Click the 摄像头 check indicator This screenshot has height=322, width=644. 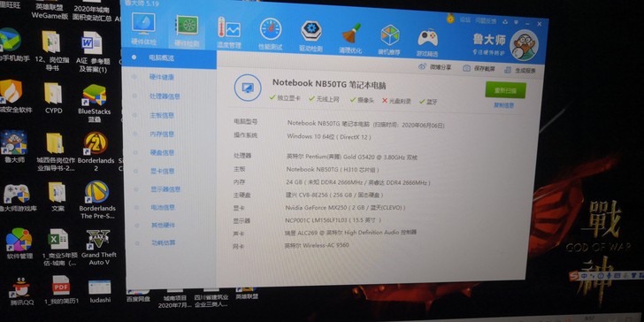(x=362, y=100)
